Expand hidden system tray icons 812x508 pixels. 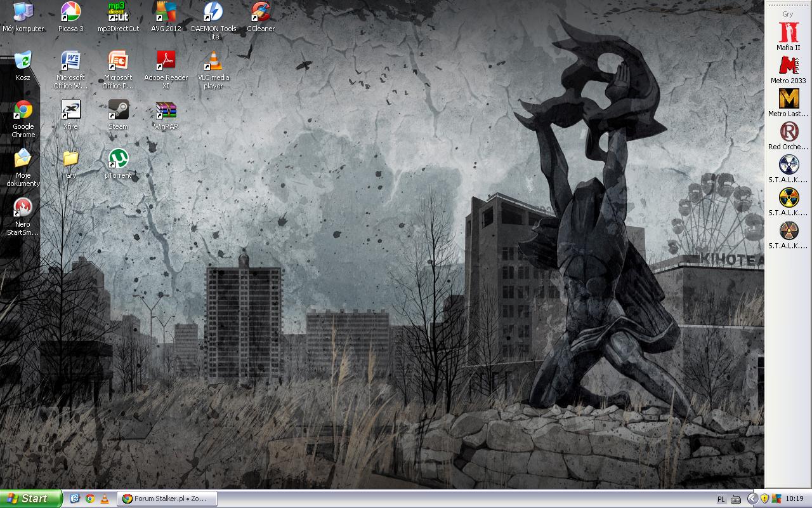click(753, 498)
